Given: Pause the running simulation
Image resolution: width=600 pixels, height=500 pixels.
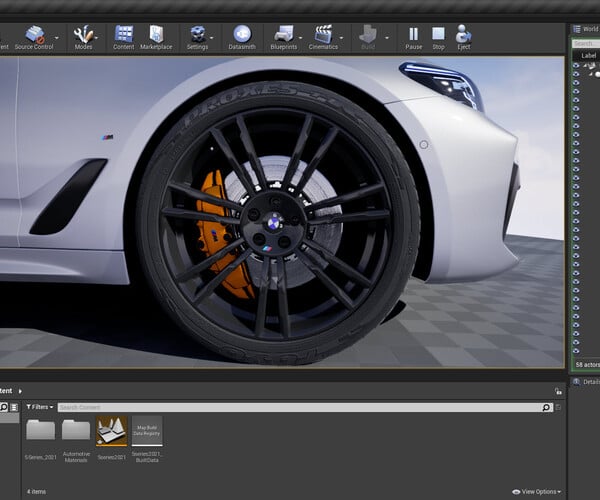Looking at the screenshot, I should tap(414, 37).
